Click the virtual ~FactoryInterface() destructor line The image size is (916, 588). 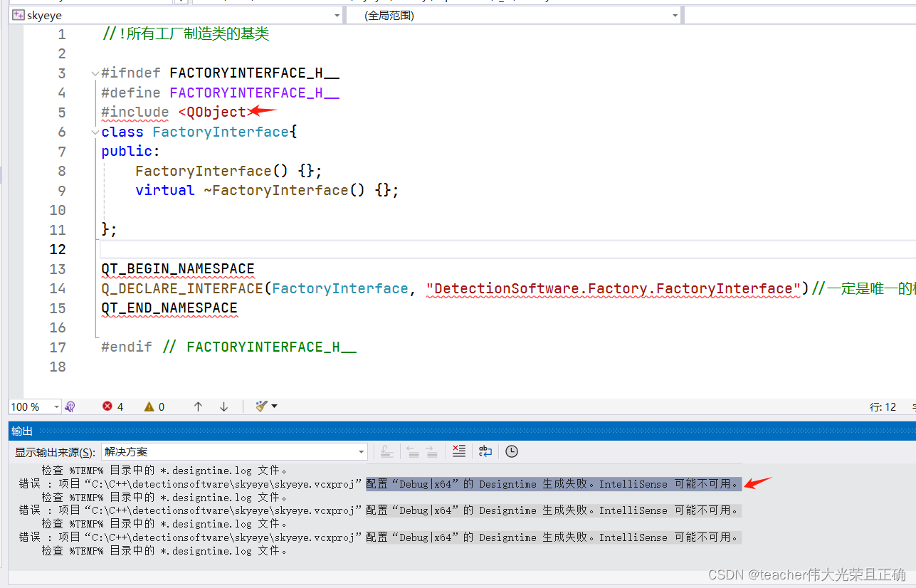268,190
